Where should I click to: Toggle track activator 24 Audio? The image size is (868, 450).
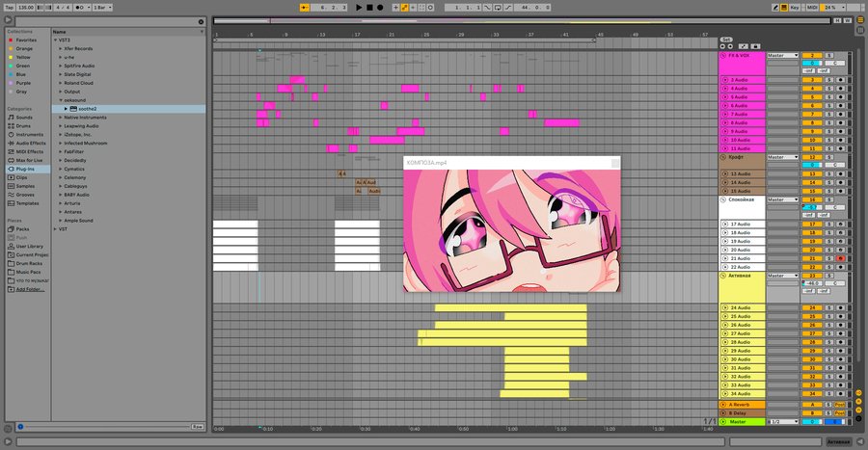pyautogui.click(x=812, y=307)
